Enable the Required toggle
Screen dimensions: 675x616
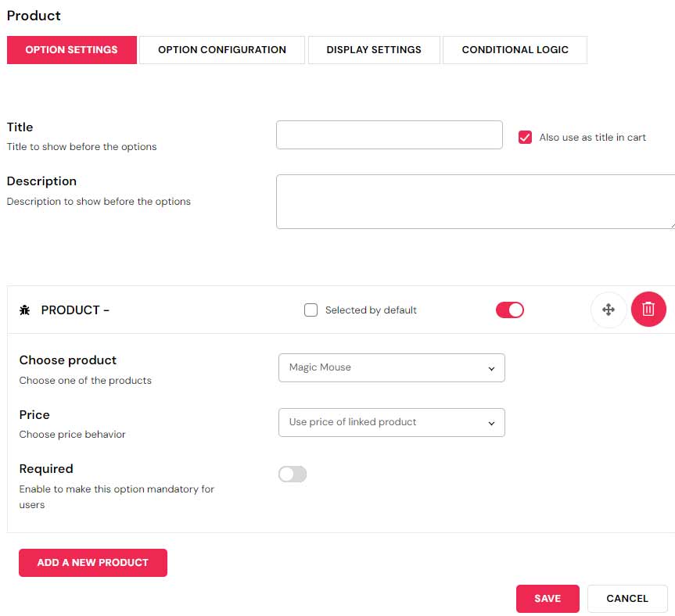[293, 474]
